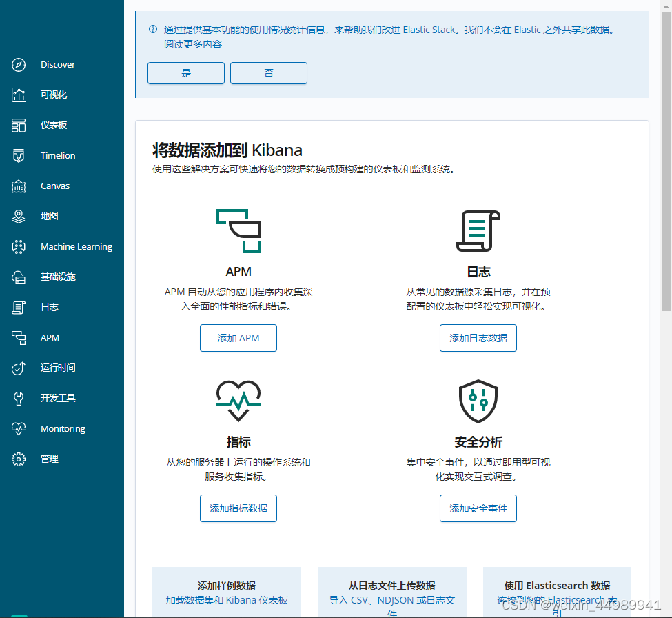The height and width of the screenshot is (618, 672).
Task: Select the Timelion icon in sidebar
Action: point(19,156)
